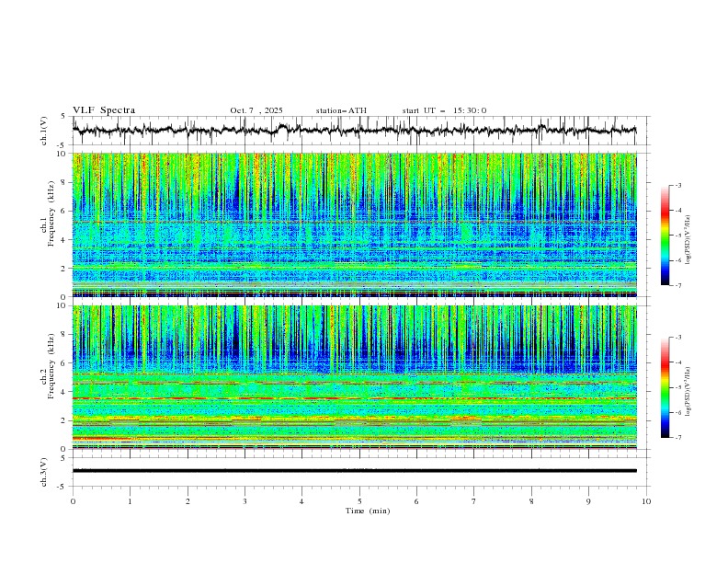The image size is (728, 563).
Task: Select the date text "Oct. 7 , 2025"
Action: [x=256, y=110]
